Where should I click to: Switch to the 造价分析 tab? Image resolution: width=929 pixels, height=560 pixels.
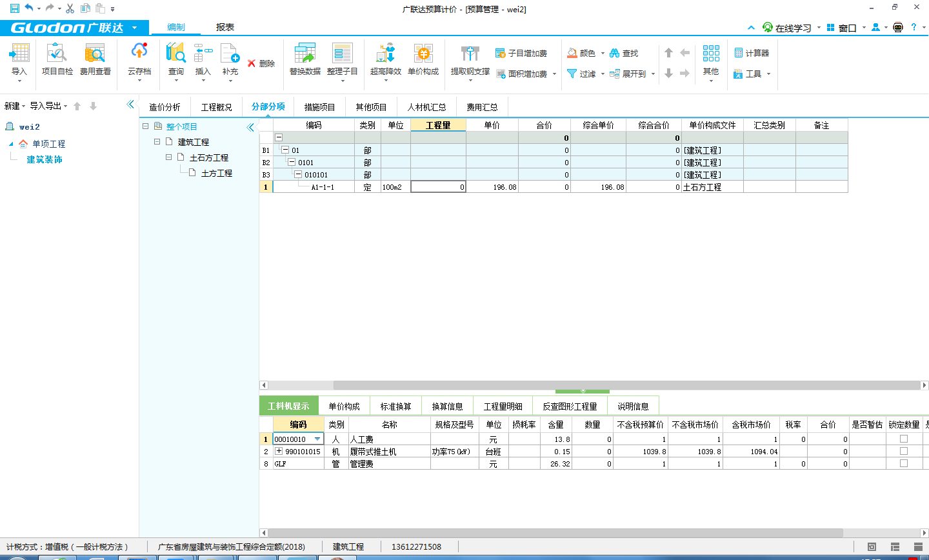click(165, 107)
